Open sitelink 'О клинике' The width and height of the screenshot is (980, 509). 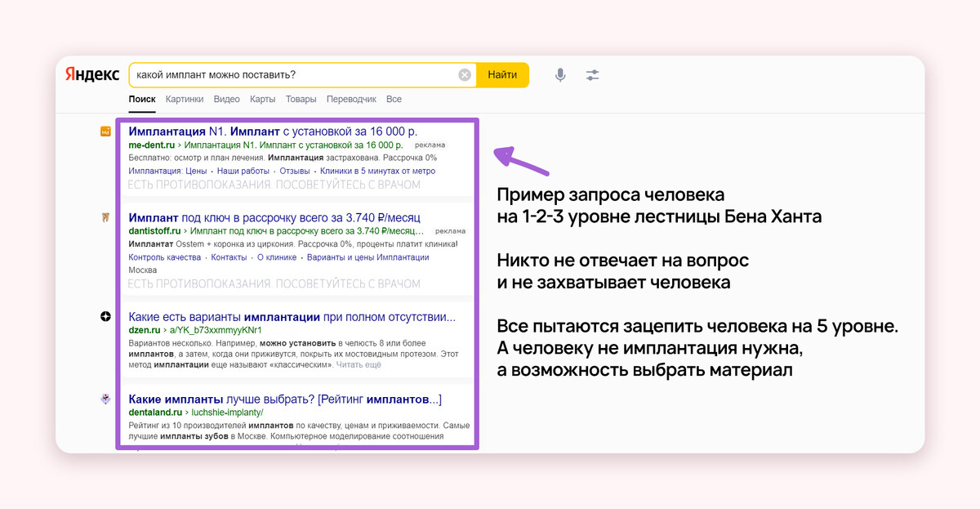277,257
